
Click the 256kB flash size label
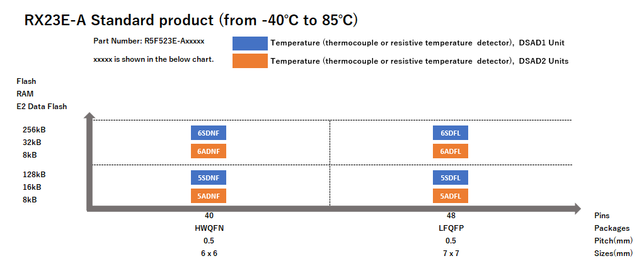click(x=34, y=130)
